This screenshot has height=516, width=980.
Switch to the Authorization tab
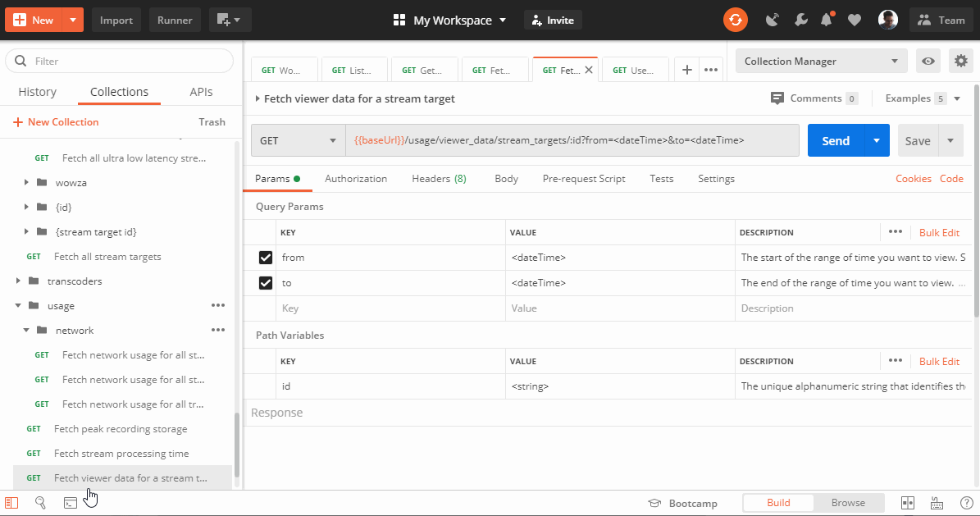pos(356,178)
